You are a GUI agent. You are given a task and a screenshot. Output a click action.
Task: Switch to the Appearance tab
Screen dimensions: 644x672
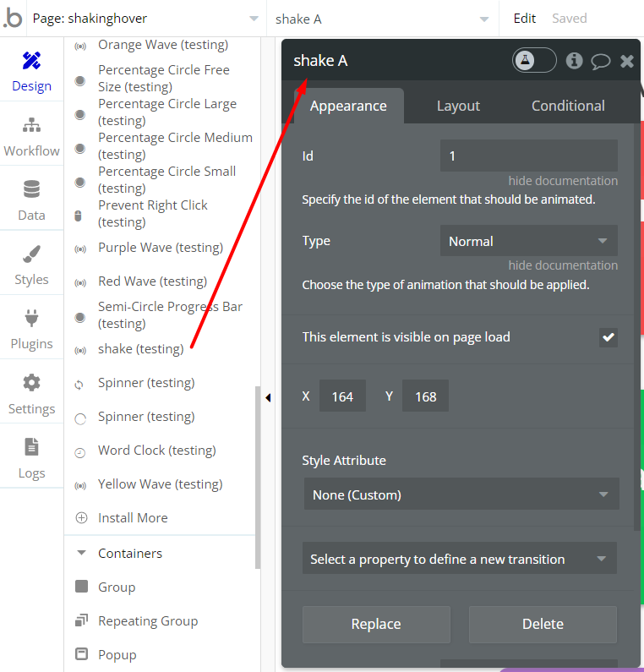348,106
